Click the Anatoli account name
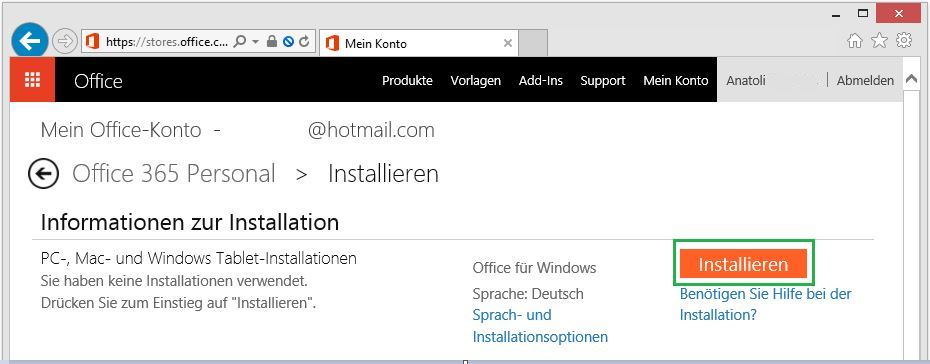 pos(746,81)
